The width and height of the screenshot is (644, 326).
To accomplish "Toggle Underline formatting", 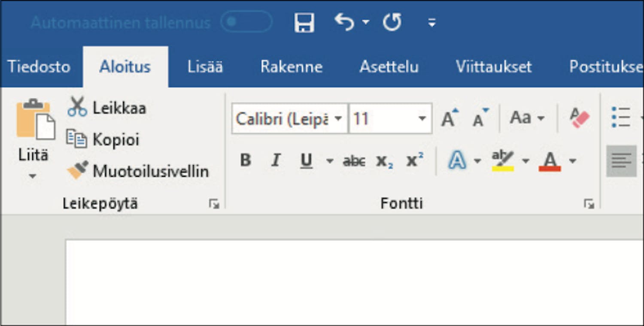I will [306, 161].
